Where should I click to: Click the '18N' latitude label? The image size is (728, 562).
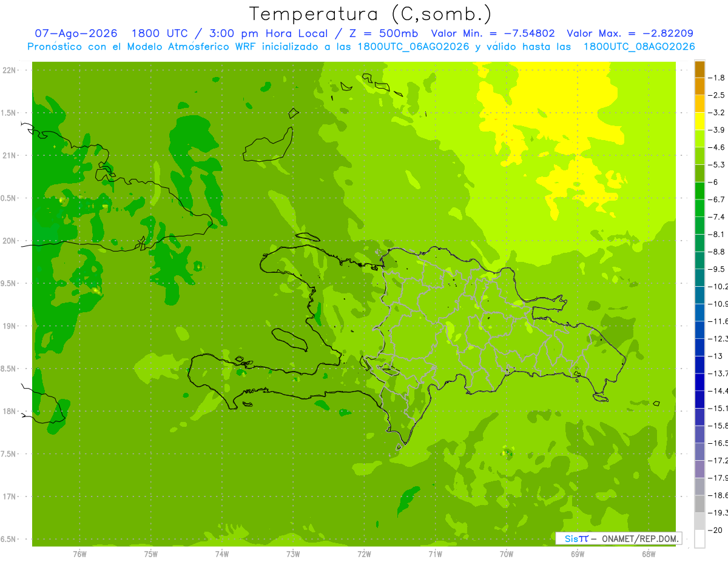10,411
